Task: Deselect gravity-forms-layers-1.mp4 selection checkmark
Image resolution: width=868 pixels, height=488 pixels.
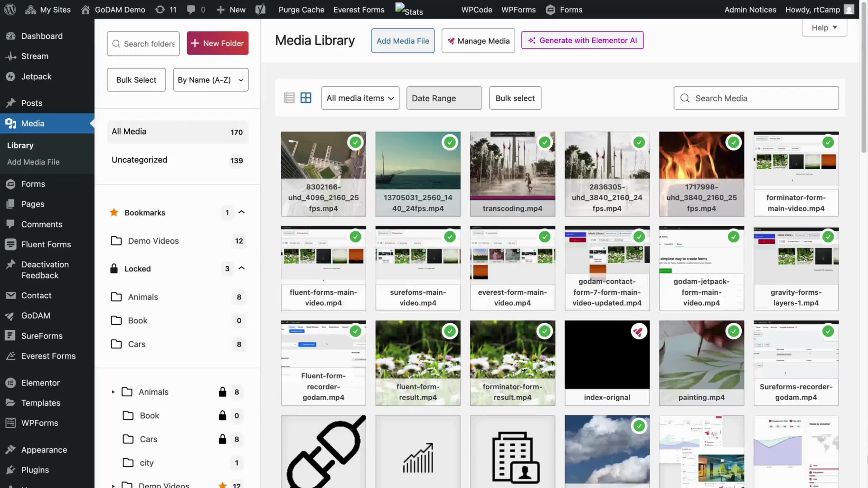Action: [x=829, y=237]
